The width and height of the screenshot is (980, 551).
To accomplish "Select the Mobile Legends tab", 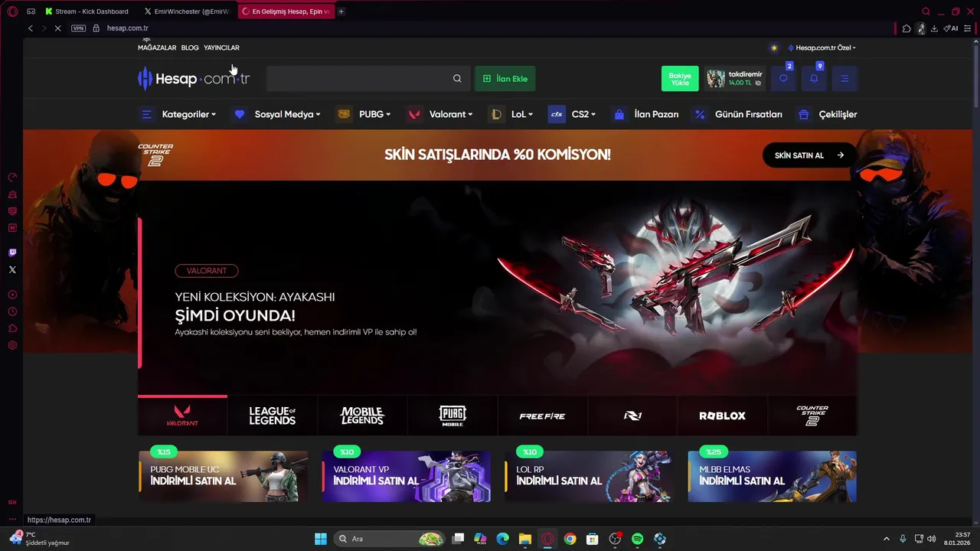I will pos(362,416).
